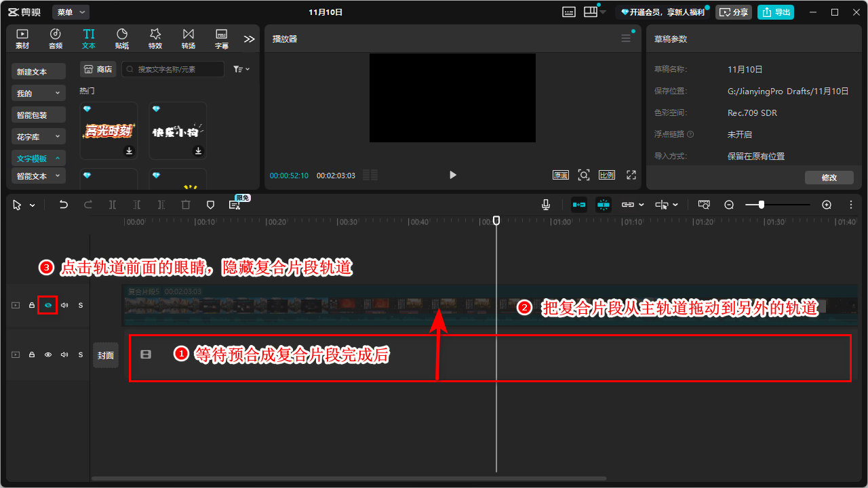Click the fullscreen icon in player
This screenshot has width=868, height=488.
pyautogui.click(x=631, y=175)
